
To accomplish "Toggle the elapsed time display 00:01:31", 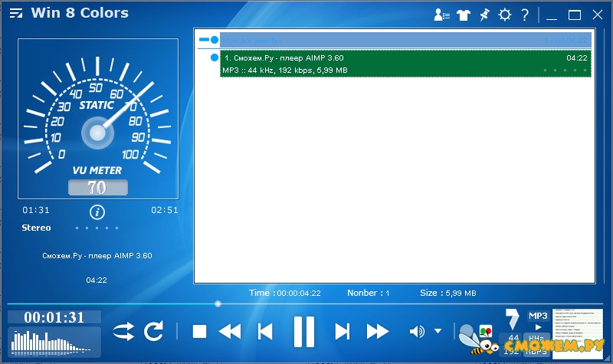I will click(x=54, y=317).
